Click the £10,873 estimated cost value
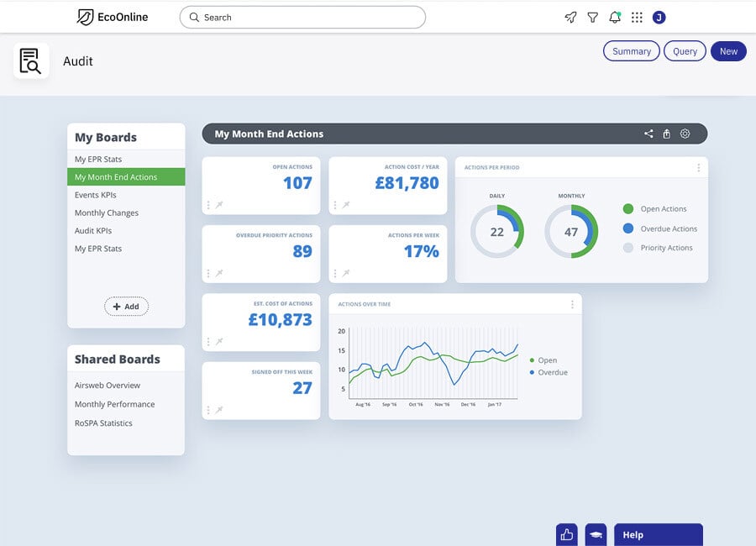Screen dimensions: 756x546 [x=280, y=319]
